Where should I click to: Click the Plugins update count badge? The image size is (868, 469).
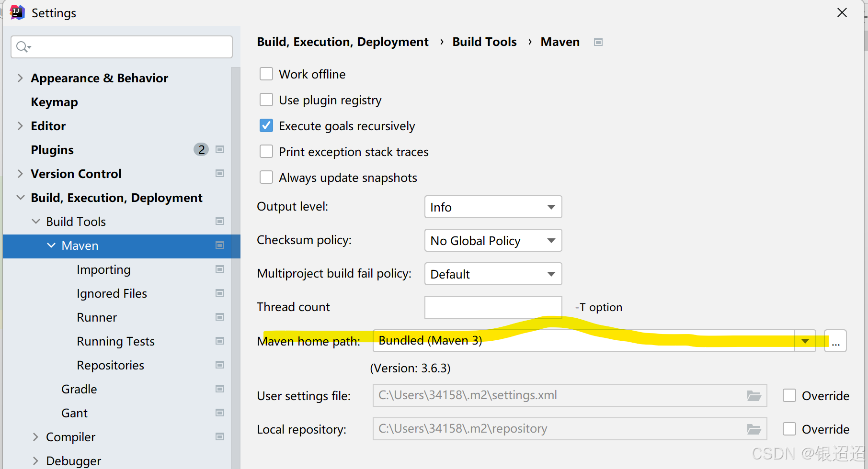(201, 150)
